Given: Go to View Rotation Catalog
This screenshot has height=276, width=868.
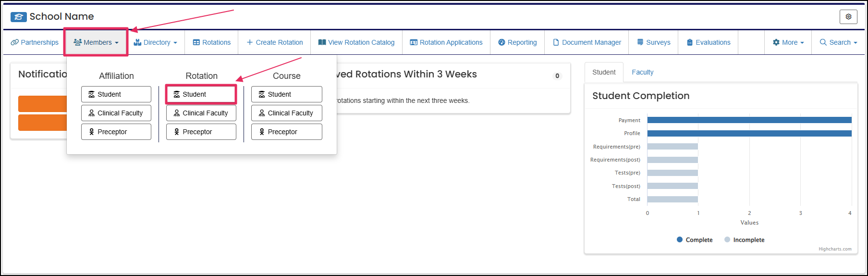Looking at the screenshot, I should 356,42.
